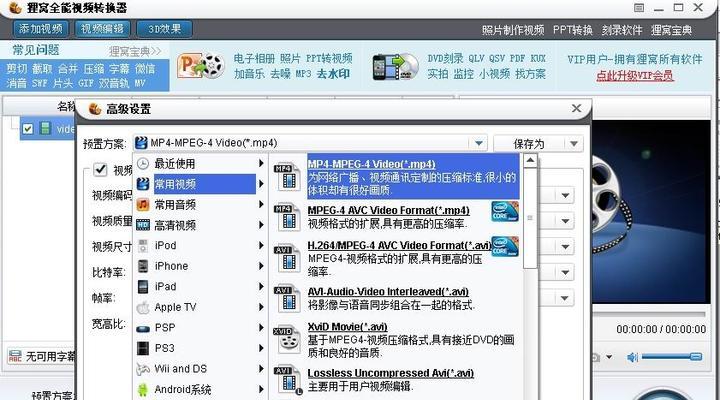Open the 视频编辑 tool
This screenshot has height=400, width=720.
(x=102, y=29)
